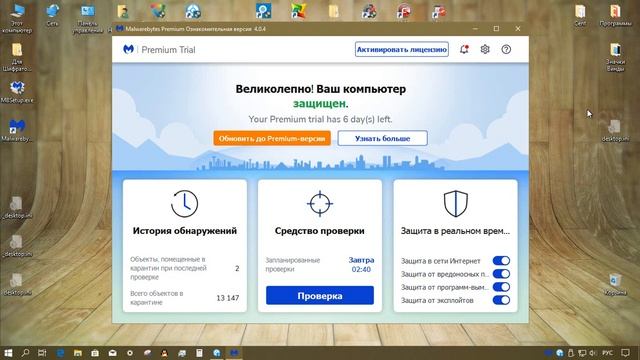Select the Значки Винды desktop folder
This screenshot has width=640, height=360.
(615, 57)
